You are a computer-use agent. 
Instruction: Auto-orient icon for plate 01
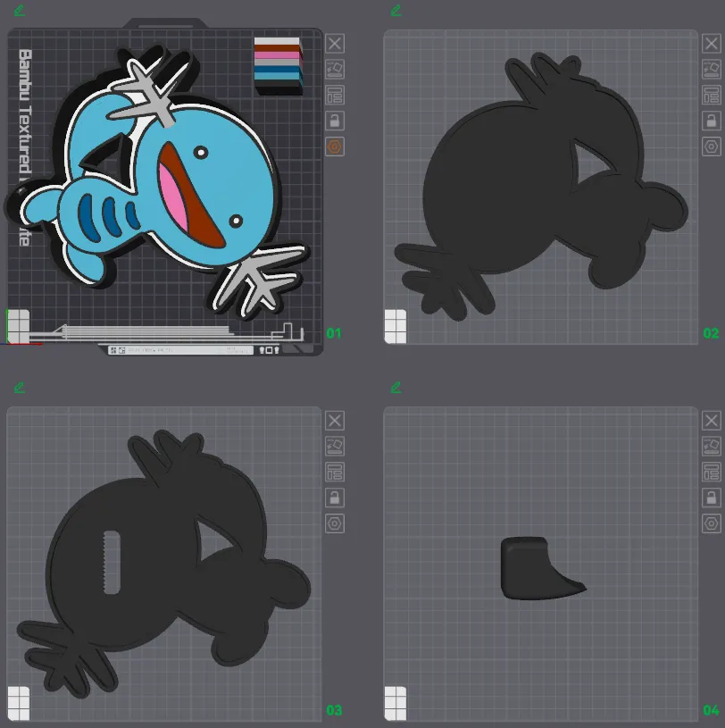(335, 69)
